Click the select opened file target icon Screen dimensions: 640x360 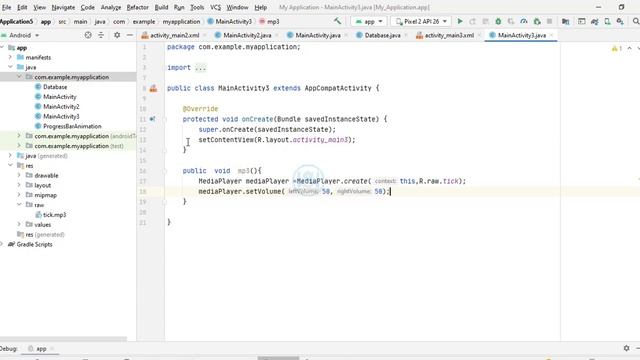88,35
